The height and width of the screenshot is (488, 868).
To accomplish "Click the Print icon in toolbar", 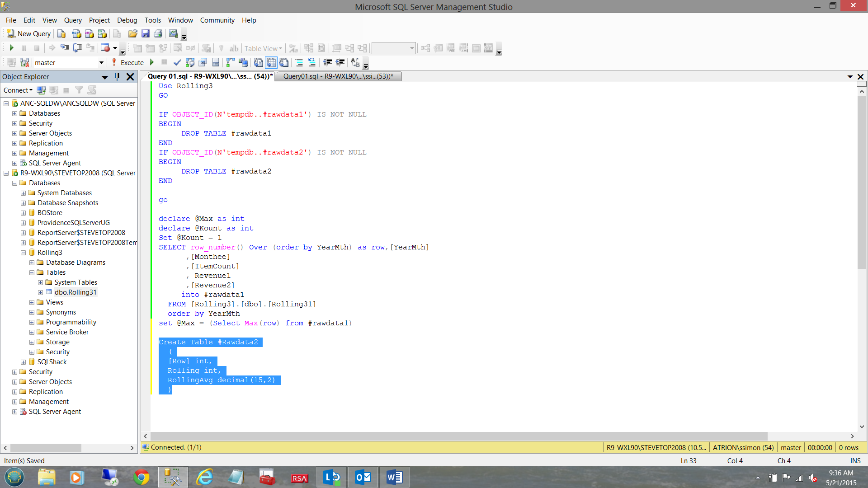I will coord(158,34).
